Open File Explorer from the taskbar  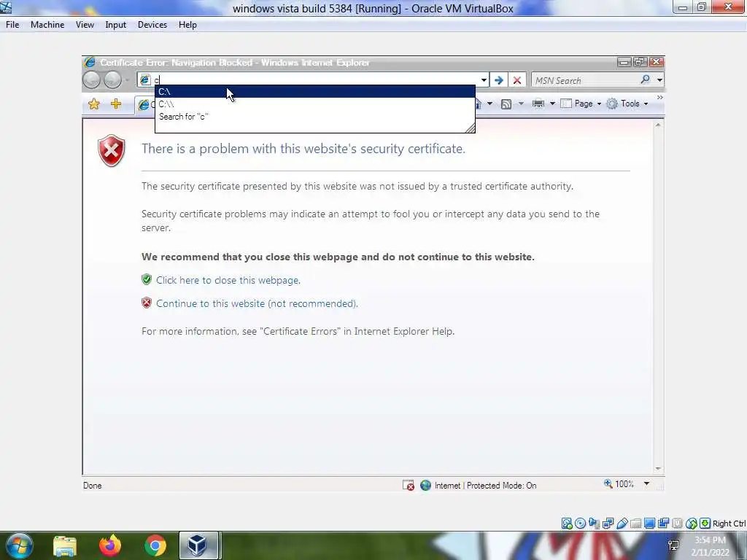point(65,545)
